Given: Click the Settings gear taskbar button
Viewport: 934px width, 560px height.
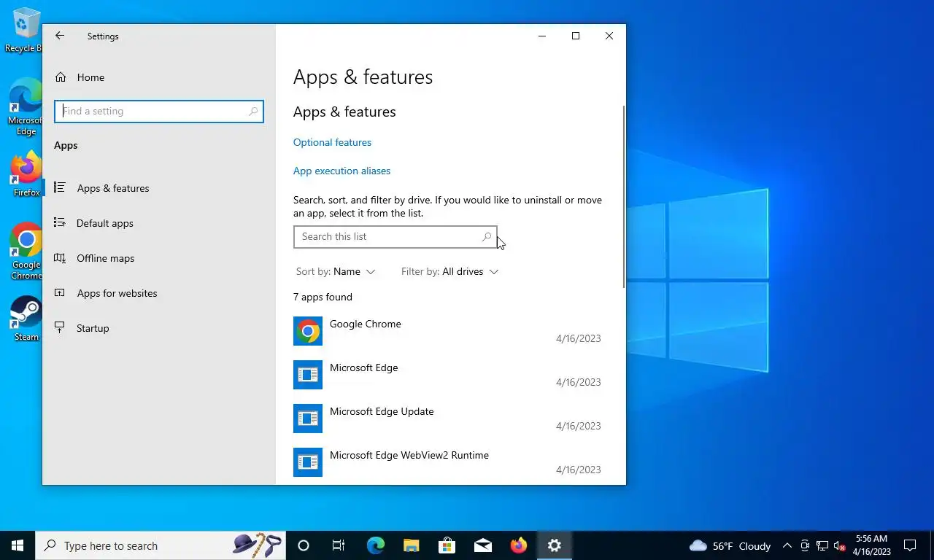Looking at the screenshot, I should click(x=555, y=545).
